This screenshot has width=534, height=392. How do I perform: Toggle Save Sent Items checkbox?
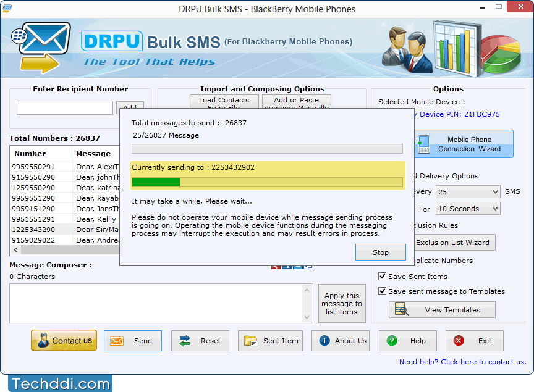click(382, 277)
